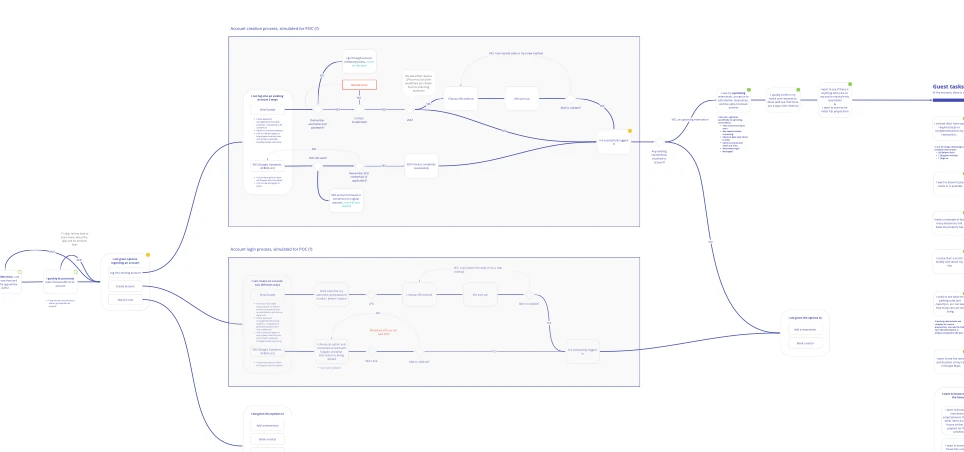Click green dot on 'I quickly confirm' card
Screen dimensions: 964x452
[799, 90]
